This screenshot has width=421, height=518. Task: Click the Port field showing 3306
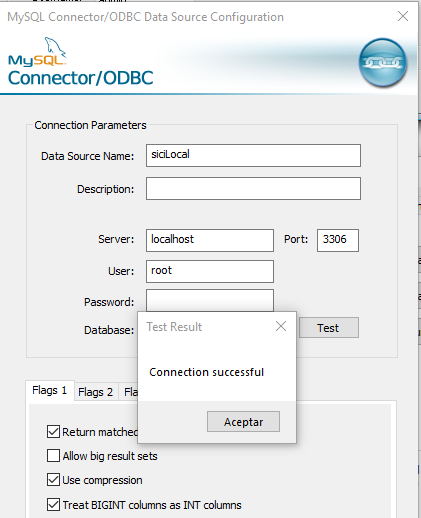point(338,240)
